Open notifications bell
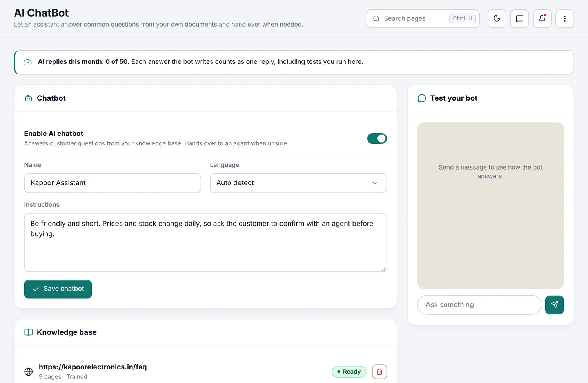The width and height of the screenshot is (588, 383). 543,18
